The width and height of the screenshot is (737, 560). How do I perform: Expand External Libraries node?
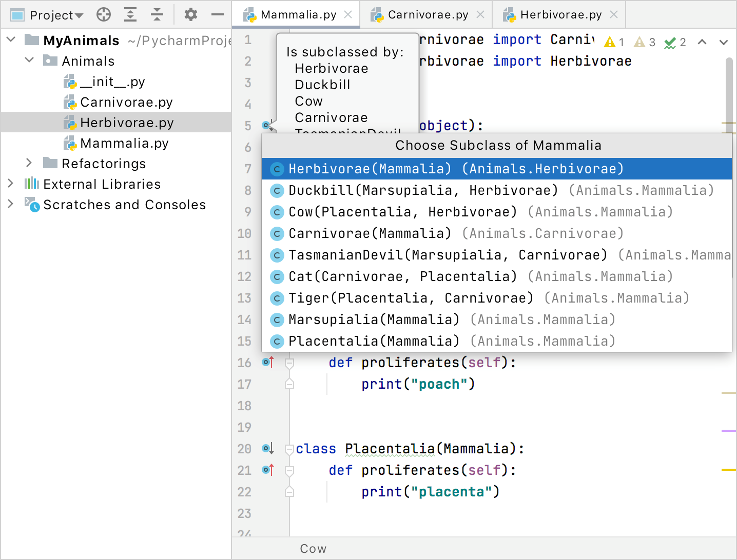pos(11,184)
